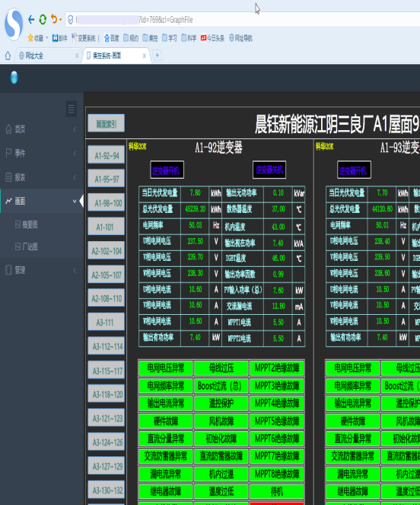Click the 画面索引 button

coord(107,123)
